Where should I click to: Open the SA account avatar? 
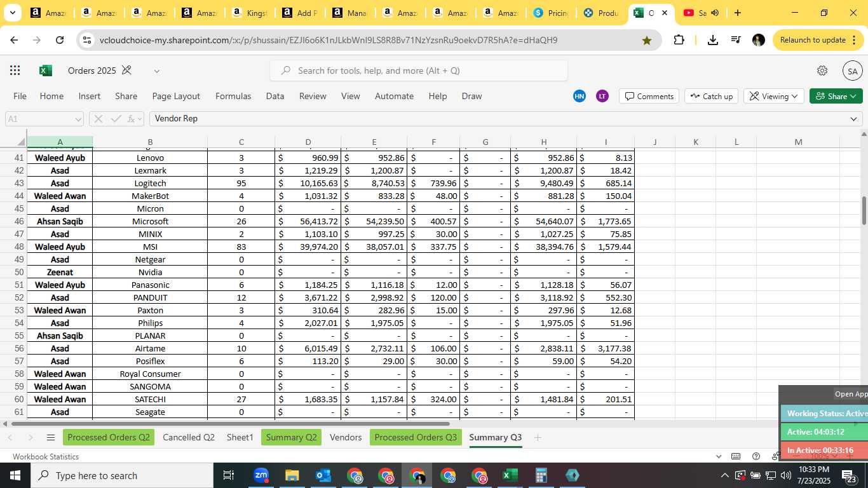pyautogui.click(x=853, y=71)
